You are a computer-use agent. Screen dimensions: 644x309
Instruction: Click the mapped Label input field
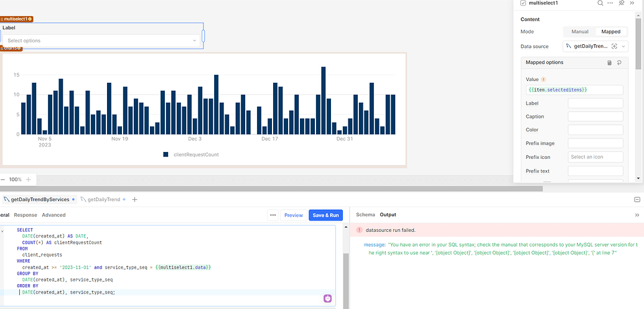coord(595,103)
